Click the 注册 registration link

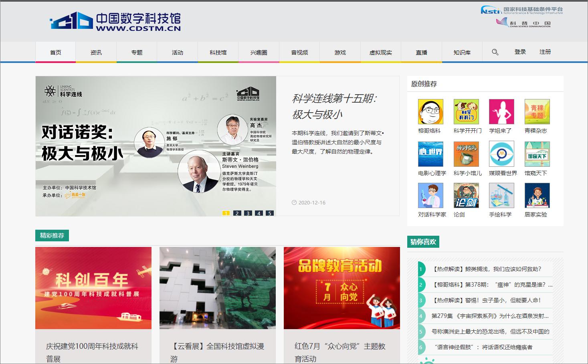pos(544,52)
